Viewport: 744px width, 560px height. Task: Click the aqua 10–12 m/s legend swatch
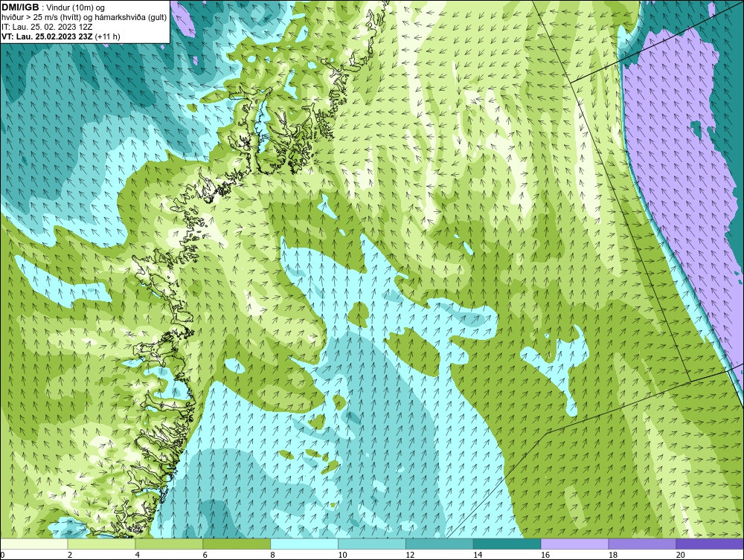coord(372,544)
